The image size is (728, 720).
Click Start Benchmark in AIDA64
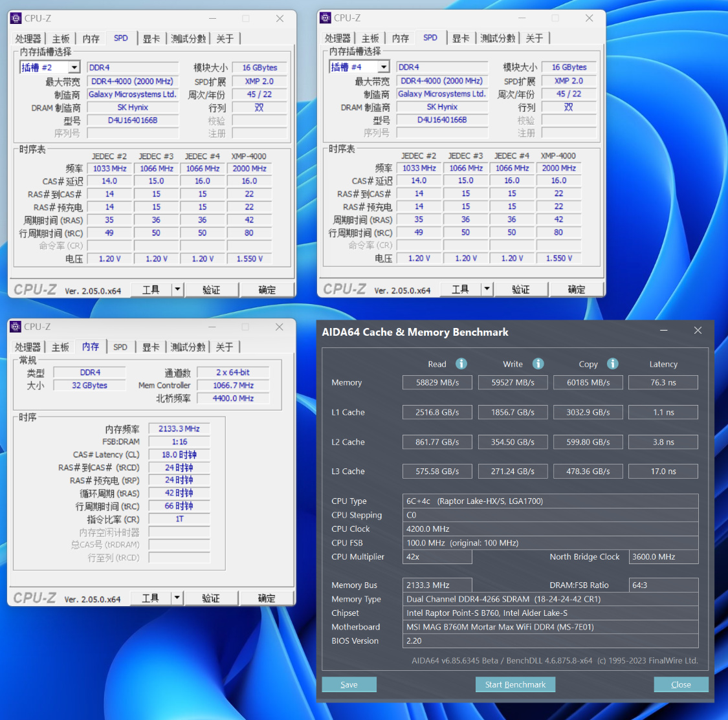click(515, 684)
